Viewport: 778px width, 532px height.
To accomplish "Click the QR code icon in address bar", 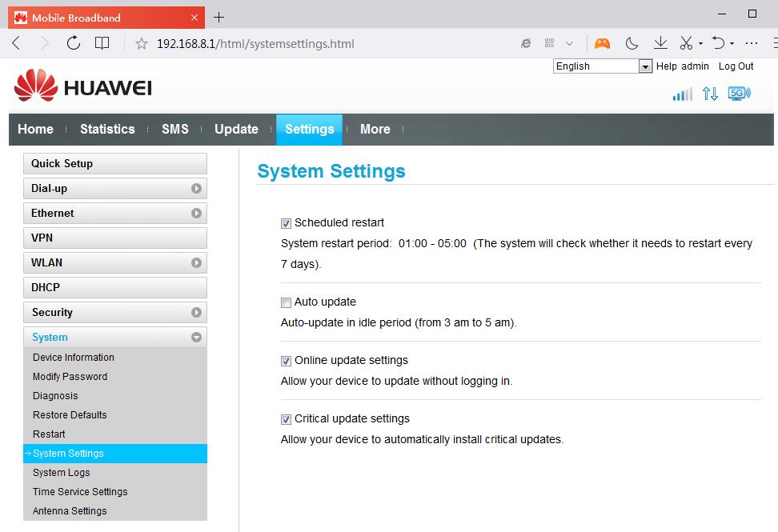I will [x=549, y=43].
